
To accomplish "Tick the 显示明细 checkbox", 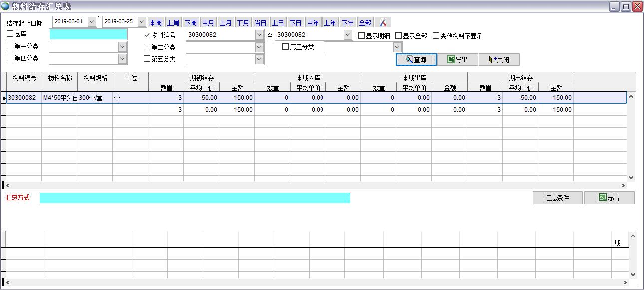I will [x=362, y=36].
